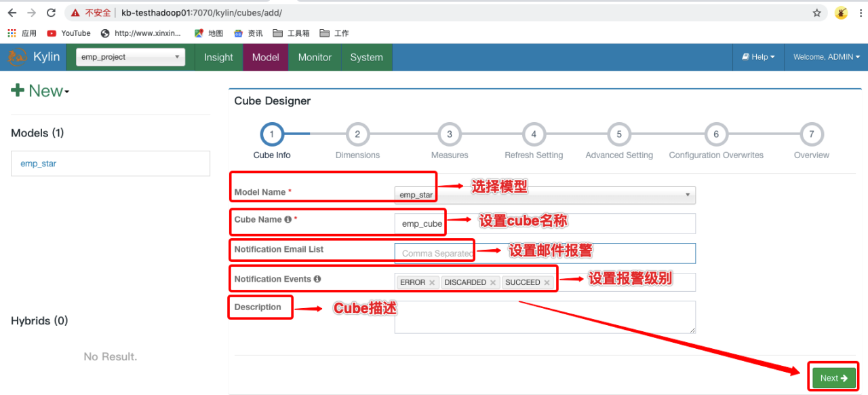The image size is (868, 395).
Task: Click step circle 3 for Measures
Action: (449, 134)
